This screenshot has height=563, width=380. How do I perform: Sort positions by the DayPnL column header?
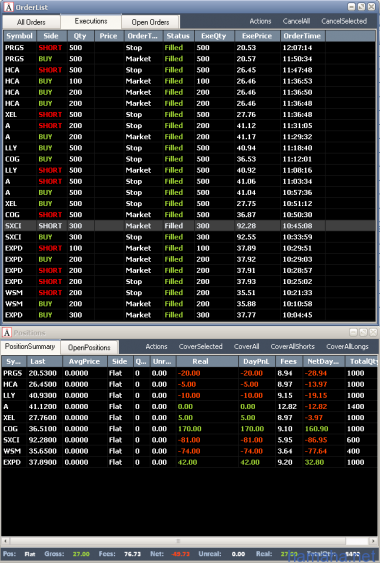256,361
